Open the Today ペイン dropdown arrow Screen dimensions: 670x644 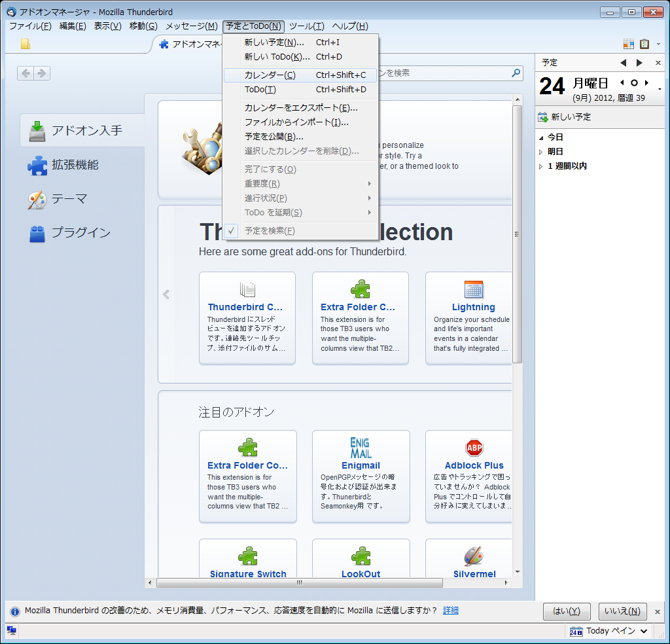644,631
